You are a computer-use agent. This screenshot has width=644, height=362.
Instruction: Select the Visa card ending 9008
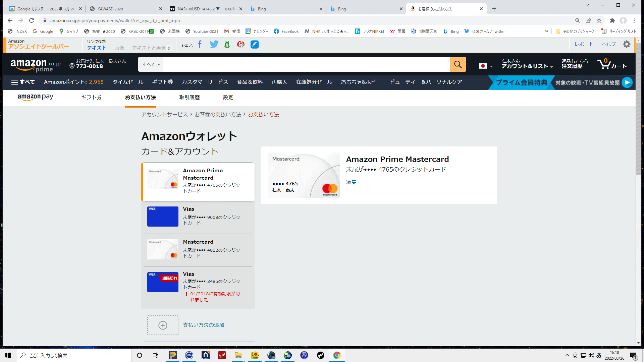coord(198,217)
